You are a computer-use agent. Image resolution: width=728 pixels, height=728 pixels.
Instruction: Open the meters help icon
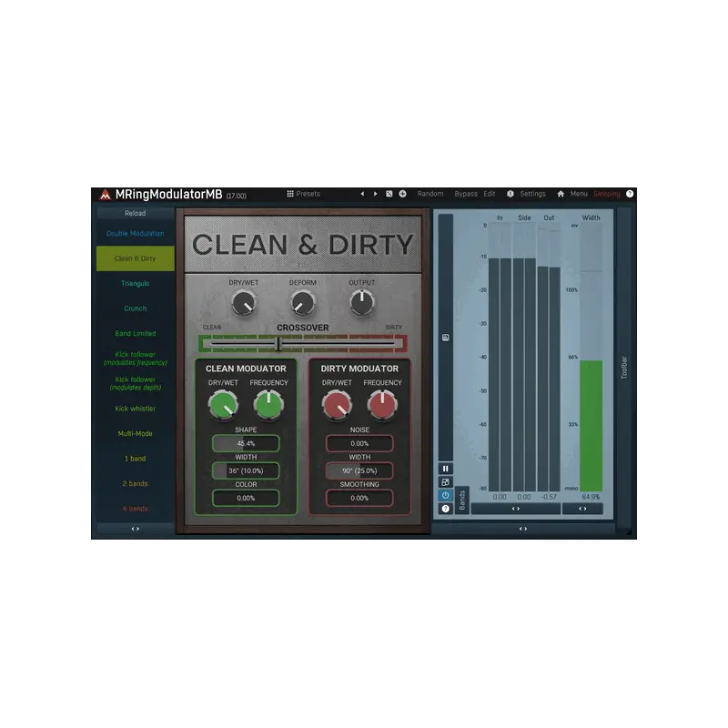pyautogui.click(x=445, y=509)
